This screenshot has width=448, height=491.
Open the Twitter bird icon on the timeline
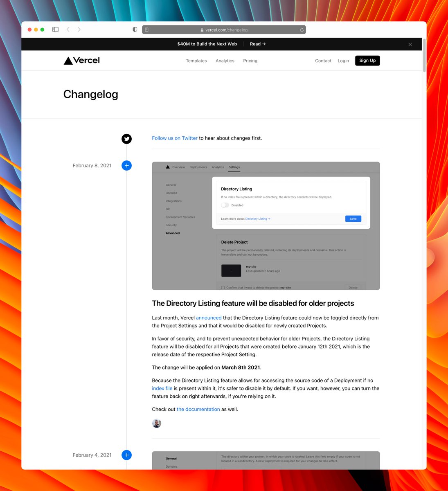tap(127, 139)
